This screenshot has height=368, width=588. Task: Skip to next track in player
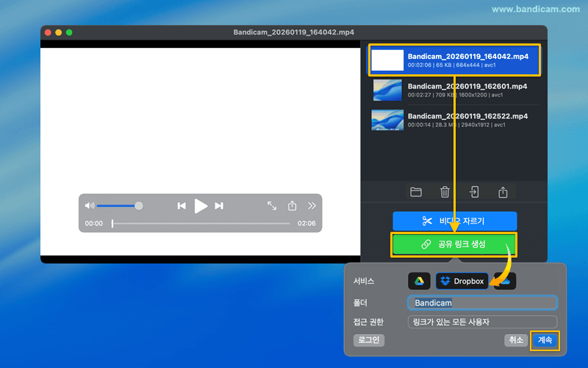tap(219, 206)
